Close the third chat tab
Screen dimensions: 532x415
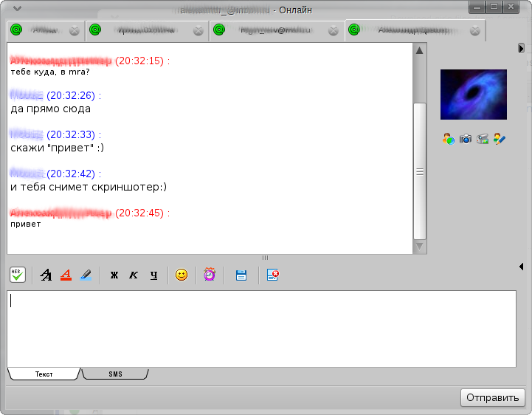334,31
